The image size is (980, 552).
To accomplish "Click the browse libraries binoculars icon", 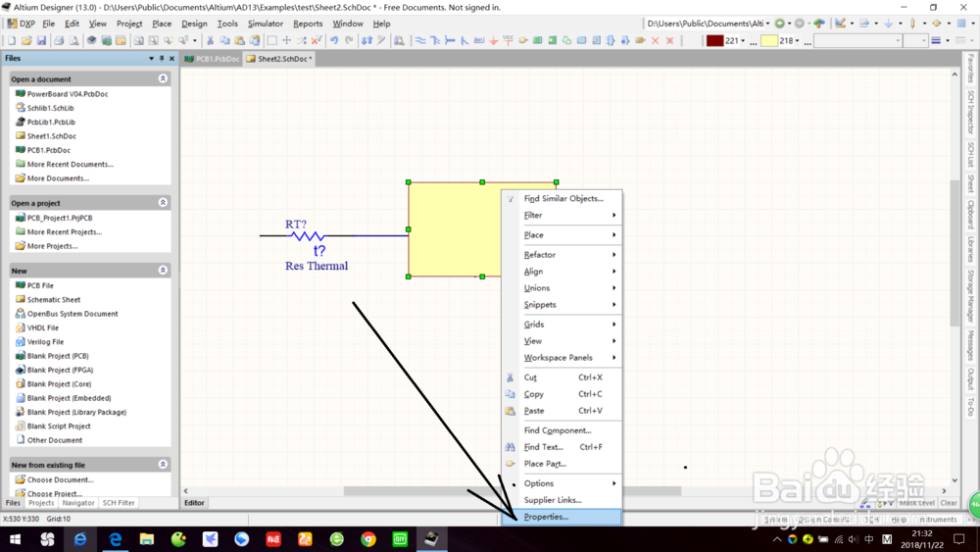I will click(399, 40).
